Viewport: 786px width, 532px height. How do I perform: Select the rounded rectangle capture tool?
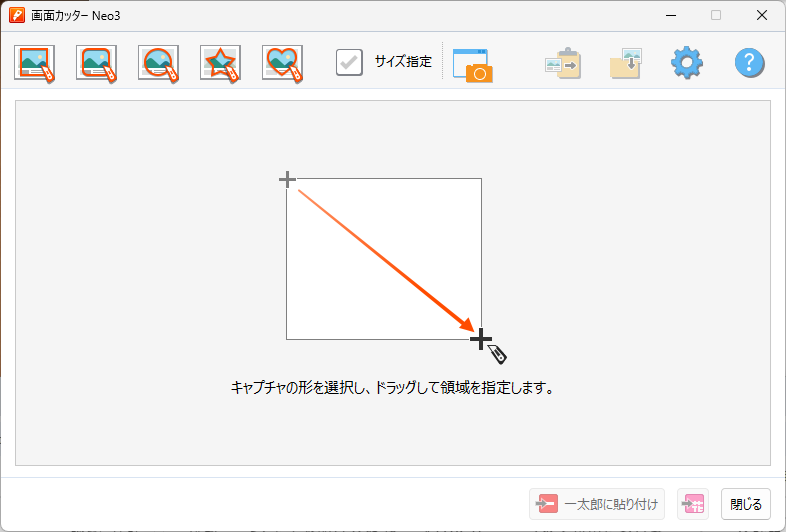click(x=97, y=63)
